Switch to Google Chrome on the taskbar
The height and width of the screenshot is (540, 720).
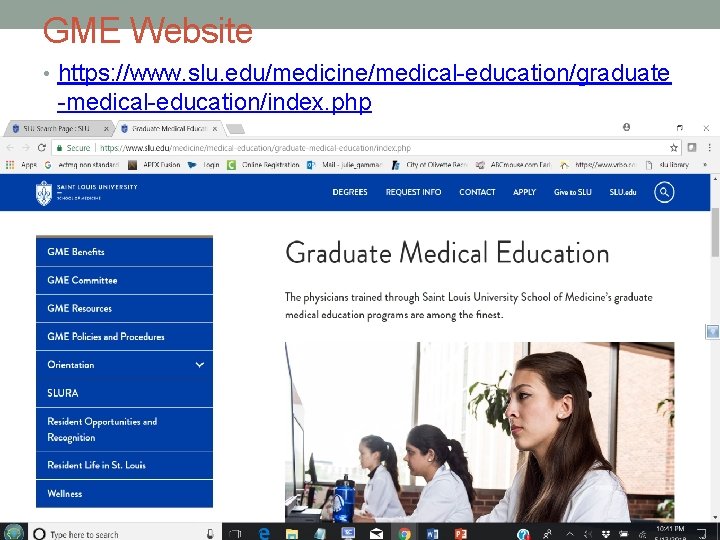coord(405,534)
